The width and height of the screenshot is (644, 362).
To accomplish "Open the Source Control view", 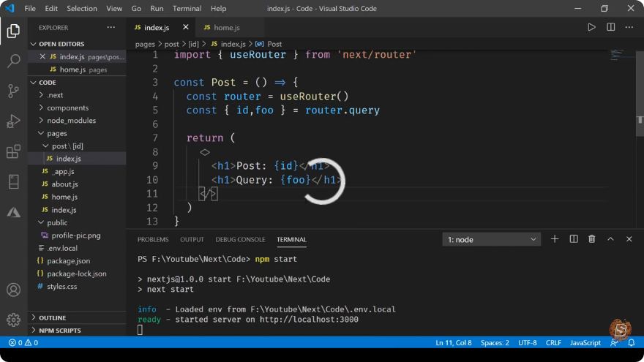I will [14, 91].
